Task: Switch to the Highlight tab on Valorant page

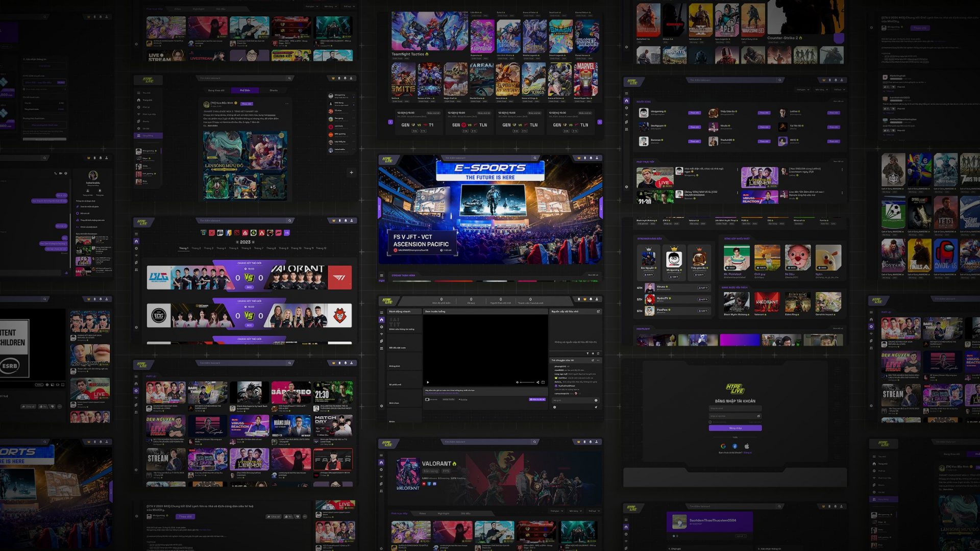Action: 444,513
